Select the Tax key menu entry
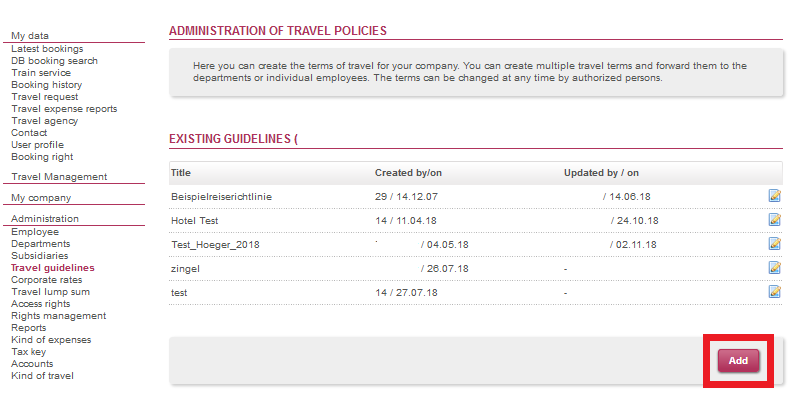The width and height of the screenshot is (794, 406). point(28,352)
